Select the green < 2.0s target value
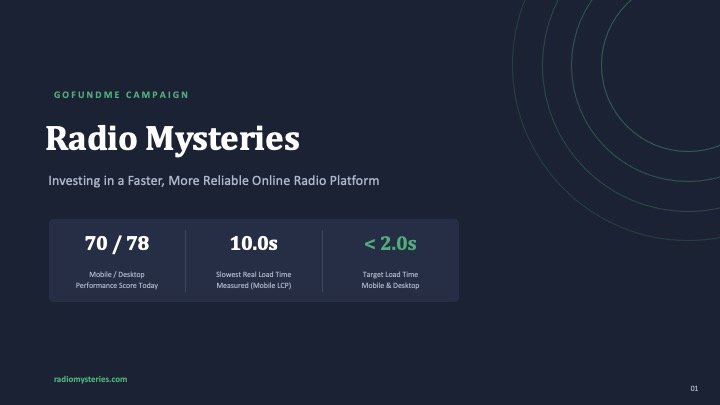 click(x=390, y=243)
